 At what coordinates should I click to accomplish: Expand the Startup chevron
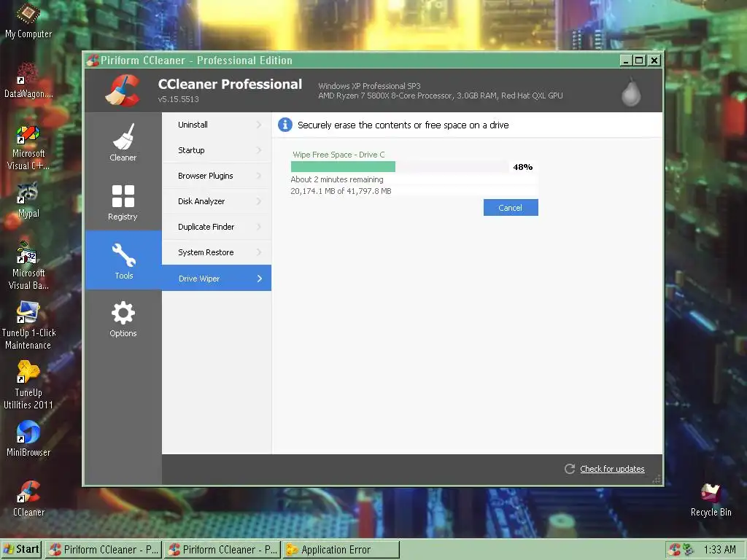click(259, 150)
